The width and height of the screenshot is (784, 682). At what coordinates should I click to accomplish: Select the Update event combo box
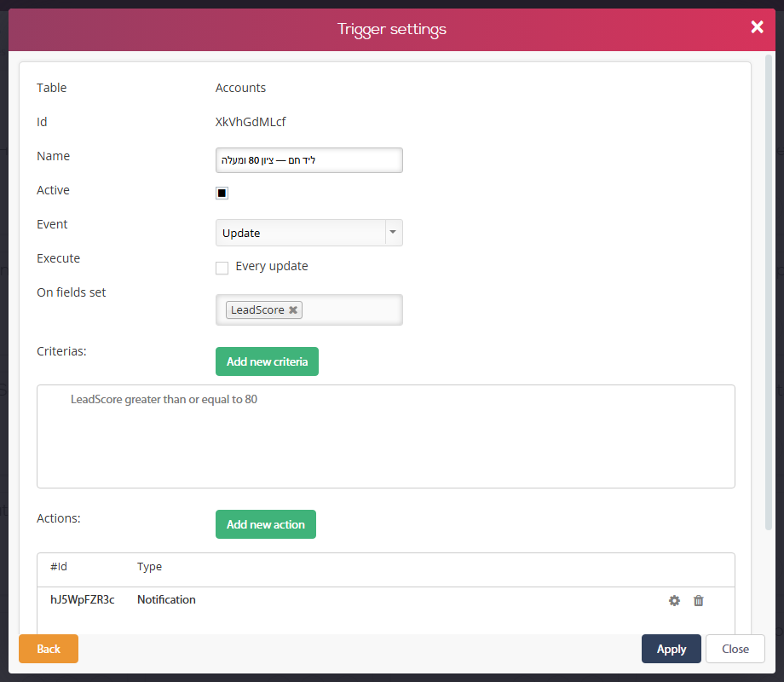[x=308, y=233]
